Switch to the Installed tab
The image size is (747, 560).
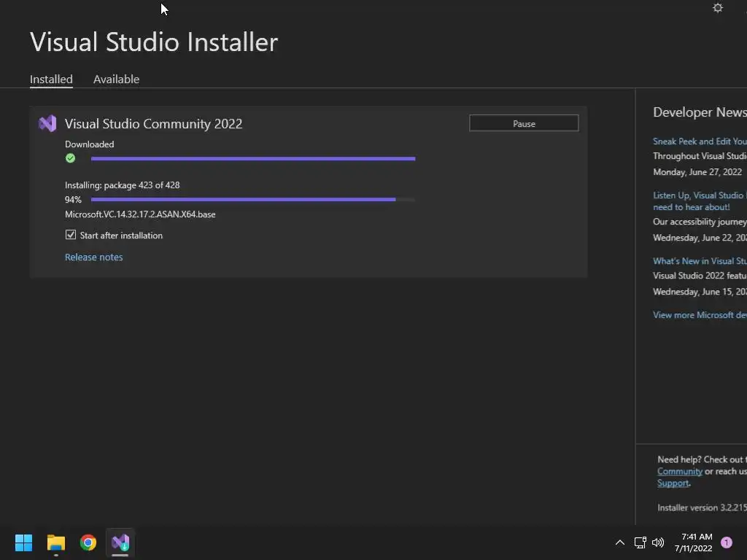pos(51,79)
